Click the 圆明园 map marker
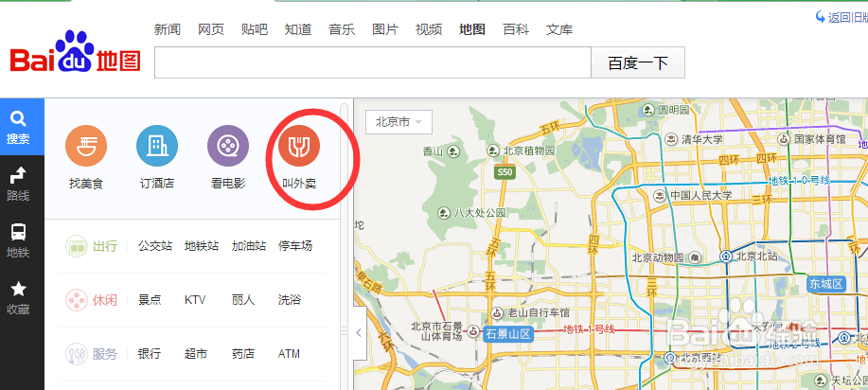 (x=648, y=109)
